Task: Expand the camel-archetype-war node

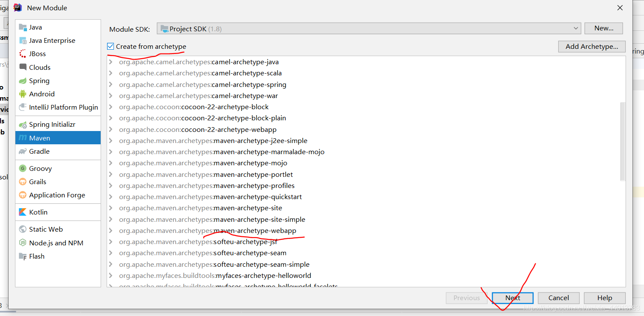Action: tap(111, 95)
